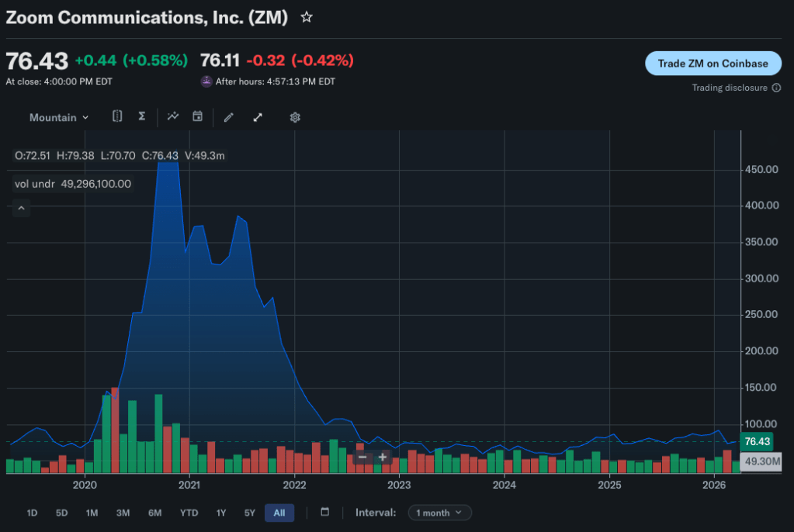Open the Mountain chart type dropdown

(59, 117)
